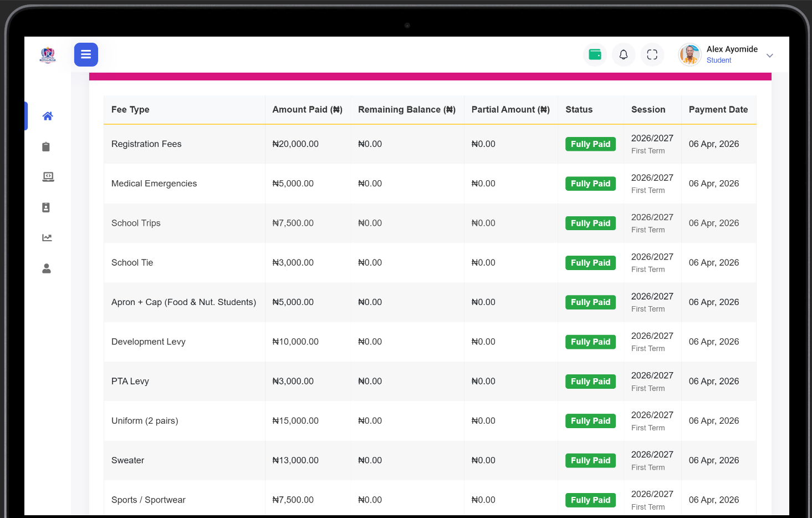
Task: Open the user account menu chevron
Action: point(769,55)
